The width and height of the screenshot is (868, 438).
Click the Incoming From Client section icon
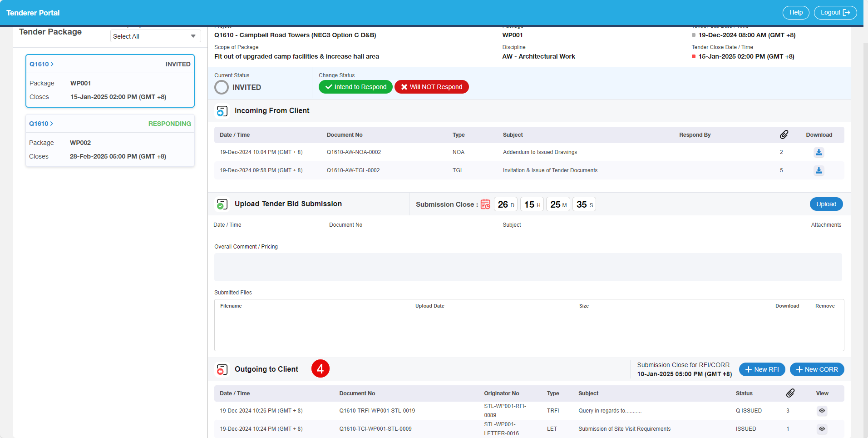click(222, 111)
